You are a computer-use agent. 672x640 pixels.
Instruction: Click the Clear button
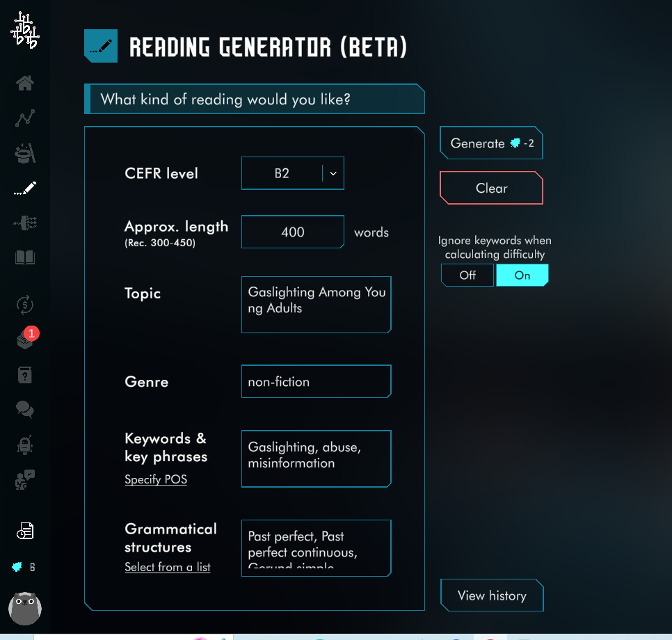(491, 189)
